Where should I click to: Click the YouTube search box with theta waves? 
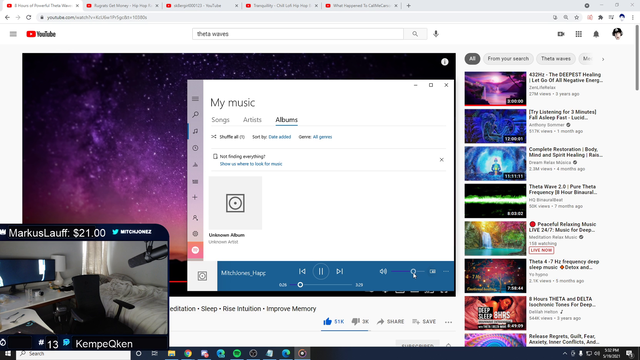point(298,34)
